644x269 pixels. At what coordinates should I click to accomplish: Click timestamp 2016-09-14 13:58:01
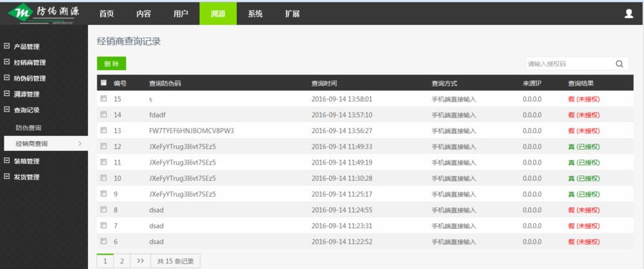(342, 99)
